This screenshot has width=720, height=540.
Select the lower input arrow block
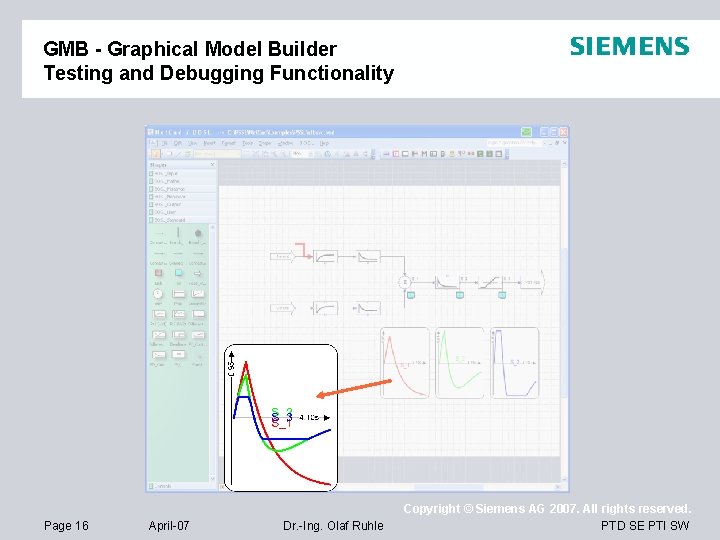tap(282, 308)
